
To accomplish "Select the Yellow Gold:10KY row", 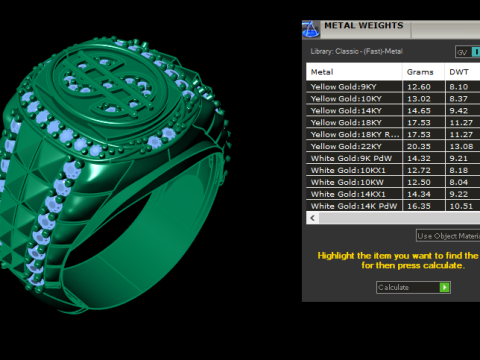I will pos(393,99).
